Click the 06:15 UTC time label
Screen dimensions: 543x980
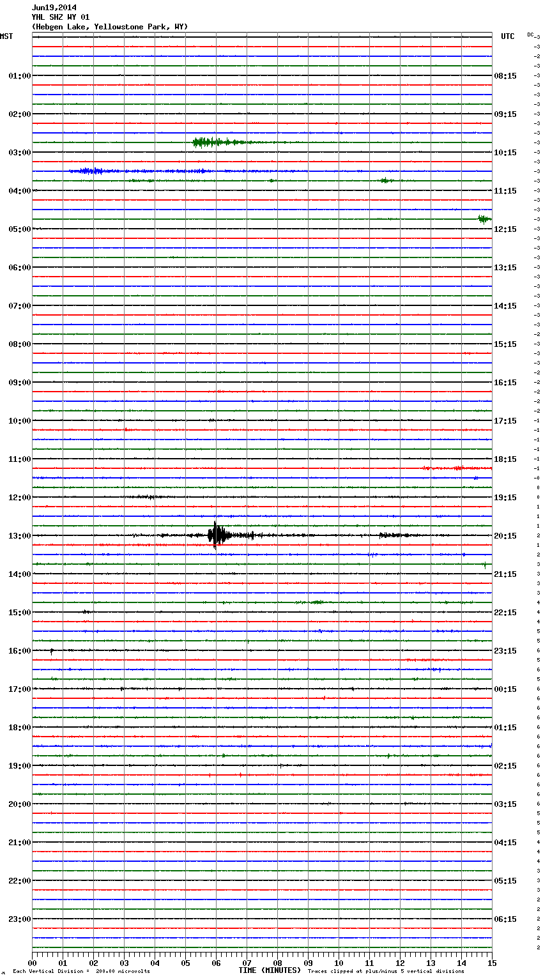[505, 919]
